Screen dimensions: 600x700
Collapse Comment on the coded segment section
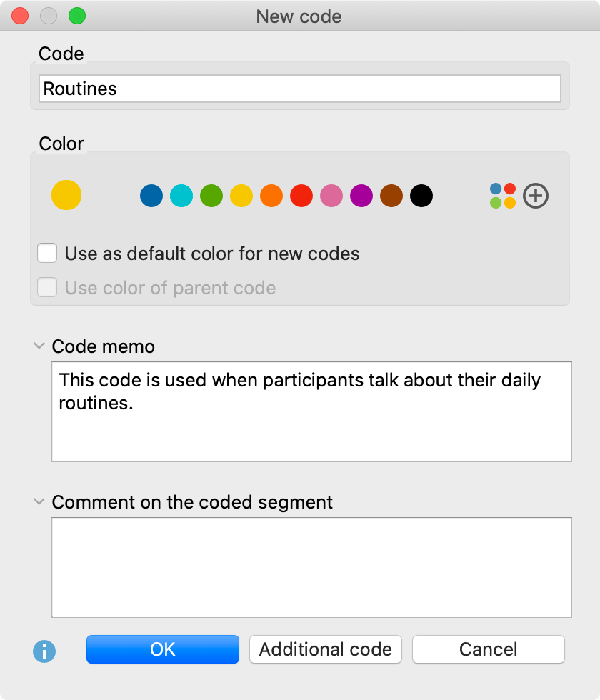tap(39, 502)
